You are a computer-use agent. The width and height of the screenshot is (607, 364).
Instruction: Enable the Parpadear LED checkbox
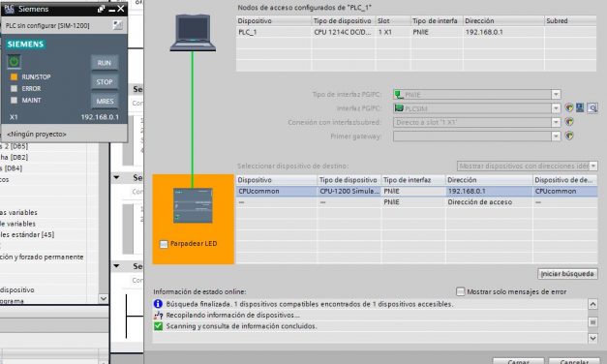point(164,244)
